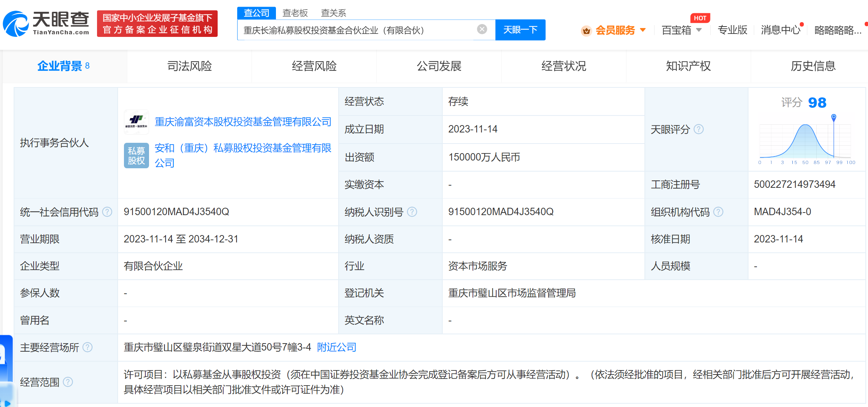868x407 pixels.
Task: Expand the 会员服务 dropdown arrow
Action: click(643, 30)
